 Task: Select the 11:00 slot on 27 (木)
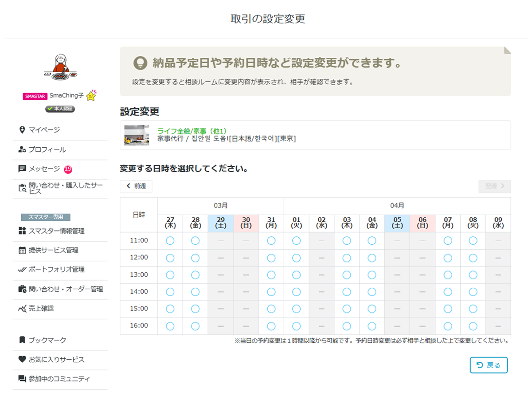(170, 240)
